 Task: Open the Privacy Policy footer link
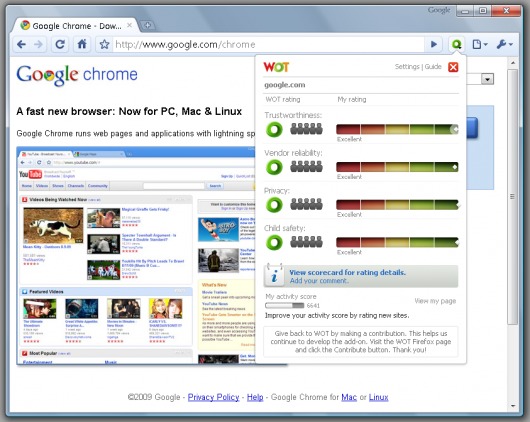(213, 397)
